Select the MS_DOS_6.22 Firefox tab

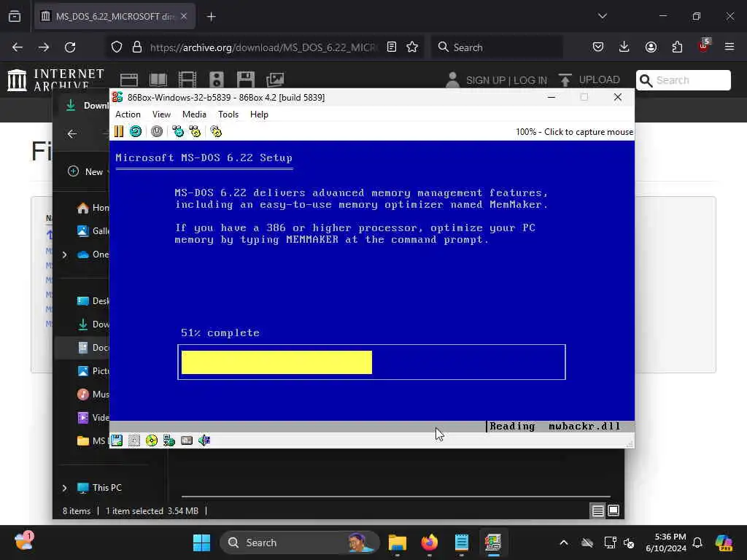point(115,17)
